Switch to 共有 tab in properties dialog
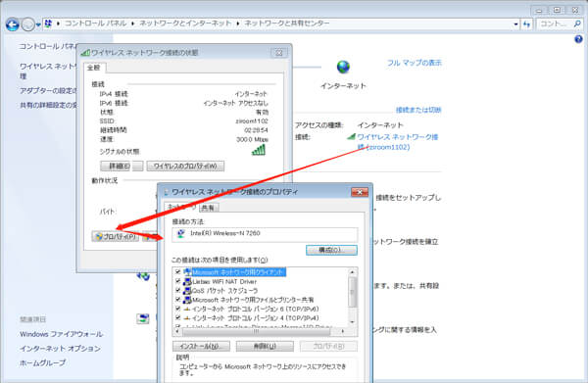Viewport: 588px width, 383px height. click(x=208, y=208)
